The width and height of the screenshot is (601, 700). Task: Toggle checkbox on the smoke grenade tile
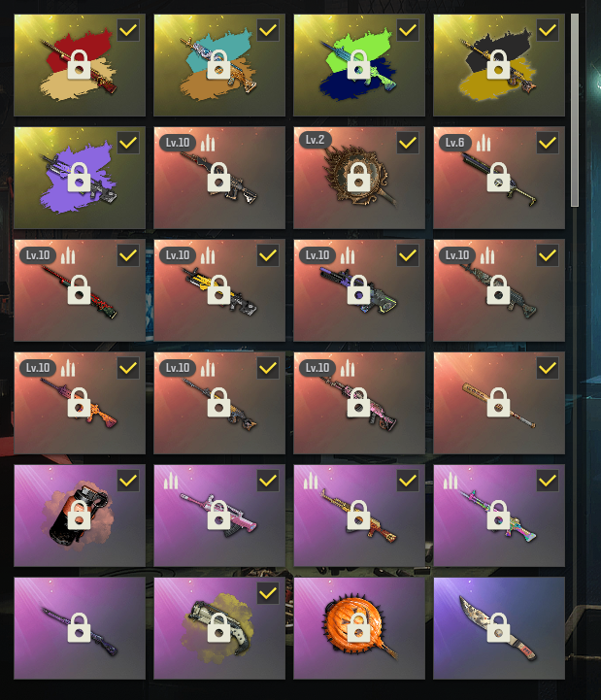pyautogui.click(x=128, y=481)
